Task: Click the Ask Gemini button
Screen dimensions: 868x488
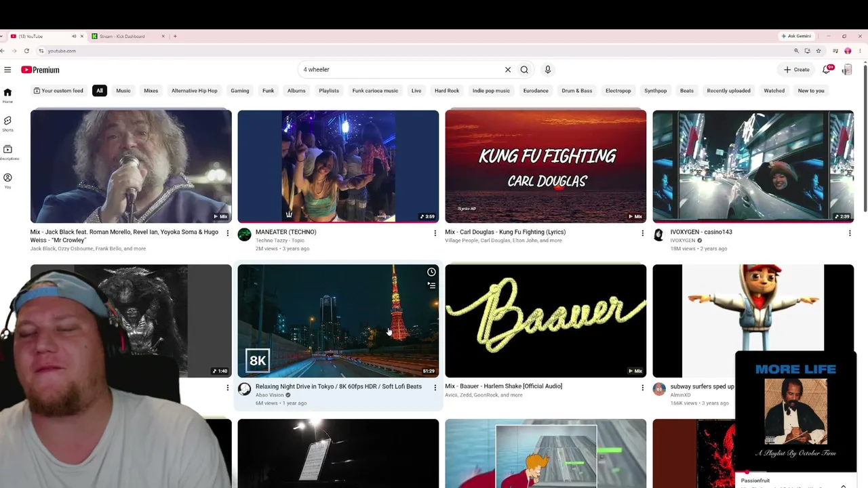Action: 796,36
